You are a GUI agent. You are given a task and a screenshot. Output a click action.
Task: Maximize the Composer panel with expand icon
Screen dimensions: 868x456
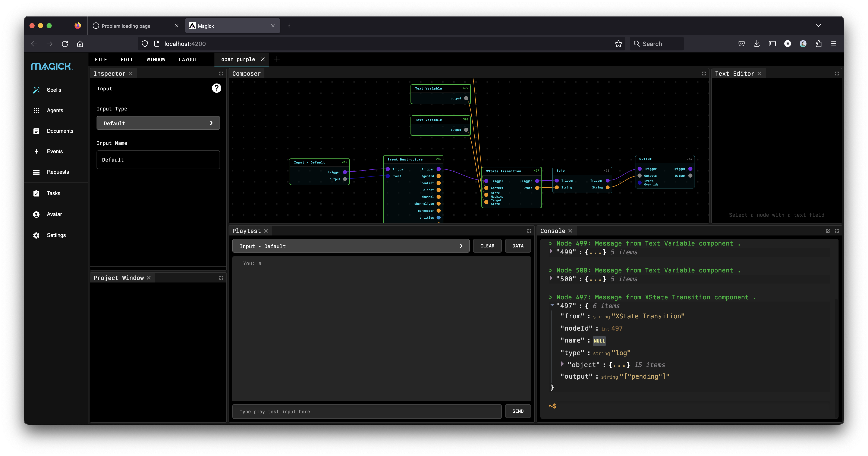point(704,74)
